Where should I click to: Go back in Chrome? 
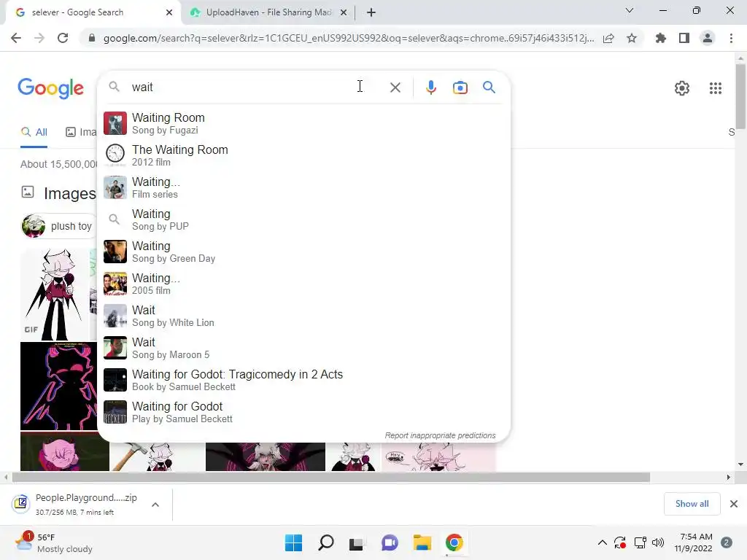(x=16, y=38)
